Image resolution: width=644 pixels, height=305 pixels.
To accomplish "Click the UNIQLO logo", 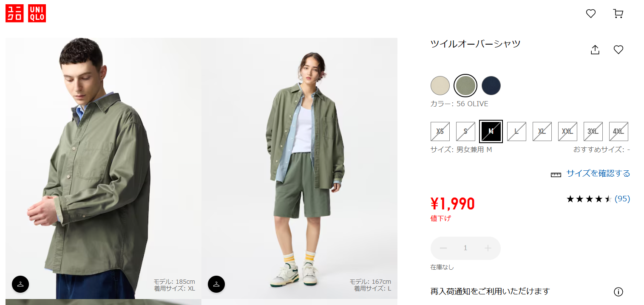I will pyautogui.click(x=26, y=14).
